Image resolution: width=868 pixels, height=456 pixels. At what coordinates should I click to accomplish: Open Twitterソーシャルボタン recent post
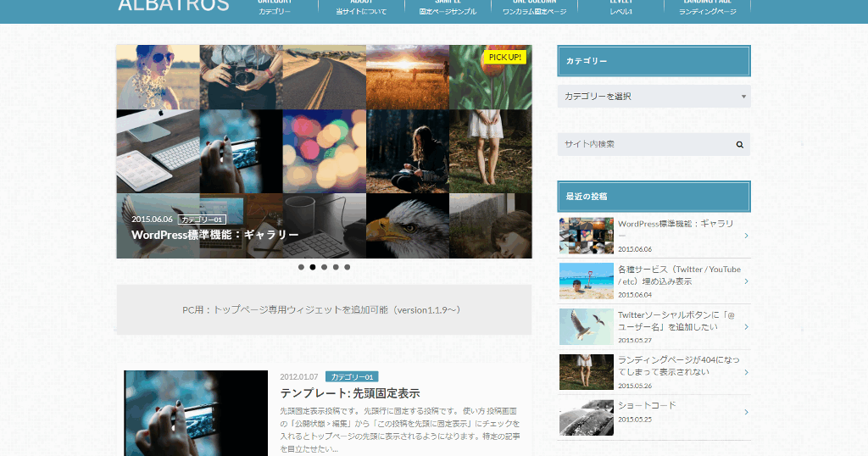tap(676, 321)
